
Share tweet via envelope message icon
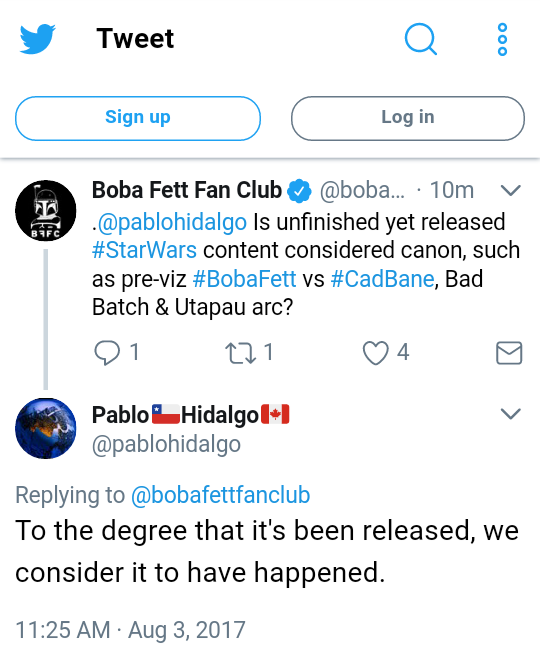point(509,353)
